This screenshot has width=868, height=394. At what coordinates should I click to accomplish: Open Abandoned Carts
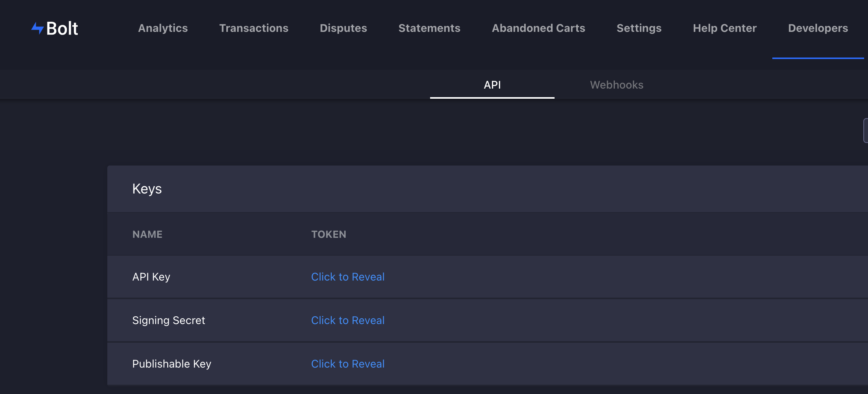[x=538, y=28]
